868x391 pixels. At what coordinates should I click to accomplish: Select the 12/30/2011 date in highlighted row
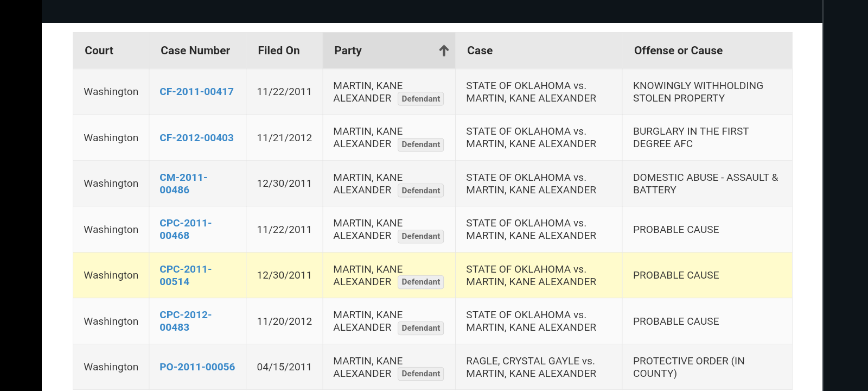point(284,275)
